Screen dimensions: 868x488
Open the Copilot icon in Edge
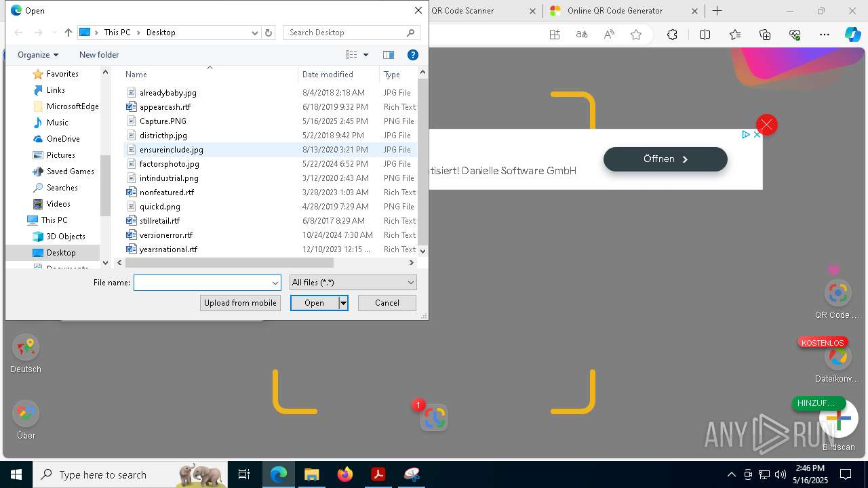point(852,35)
